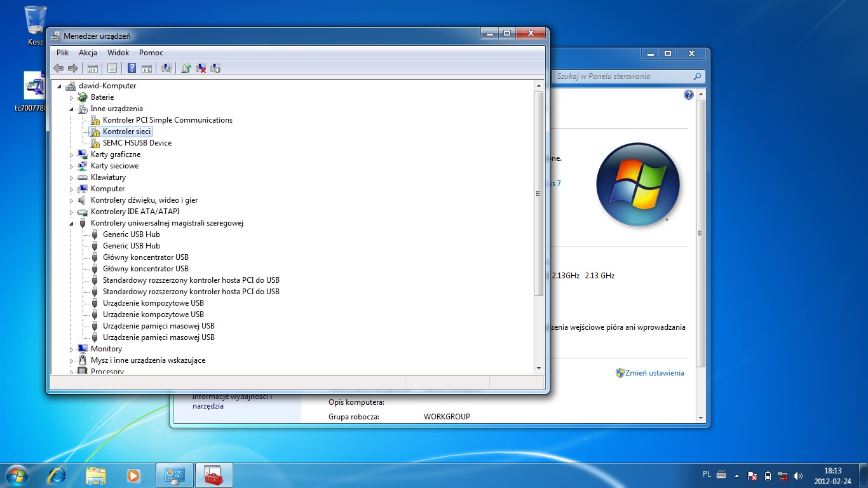The image size is (868, 488).
Task: Click Control Panel window scrollbar down arrow
Action: [701, 417]
